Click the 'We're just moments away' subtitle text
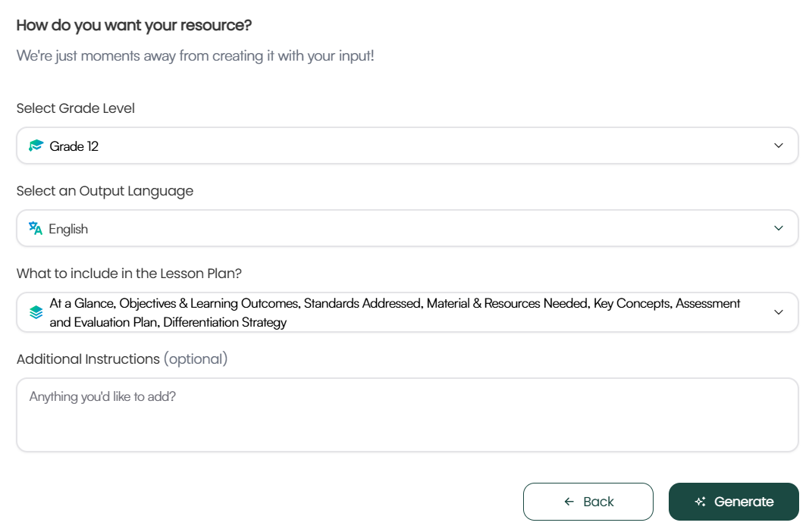809x532 pixels. (195, 56)
